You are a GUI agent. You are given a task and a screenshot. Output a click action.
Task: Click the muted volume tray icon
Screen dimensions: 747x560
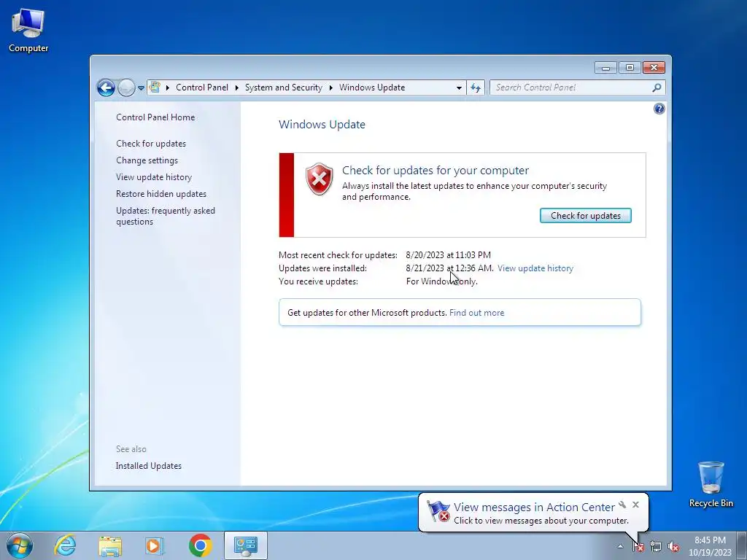673,547
